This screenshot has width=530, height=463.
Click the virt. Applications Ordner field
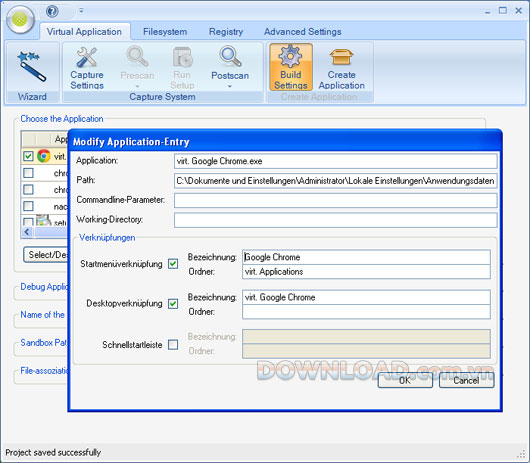(x=366, y=272)
